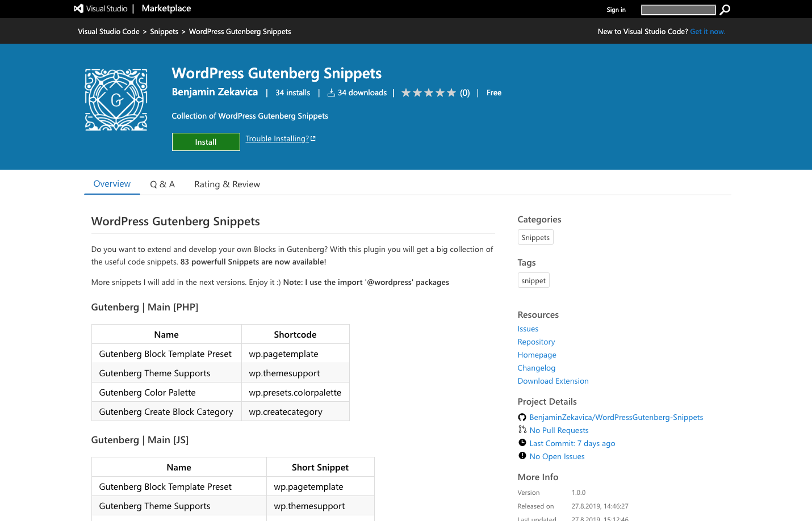This screenshot has width=812, height=521.
Task: Click Gutenberg Create Block Category cell
Action: click(166, 411)
